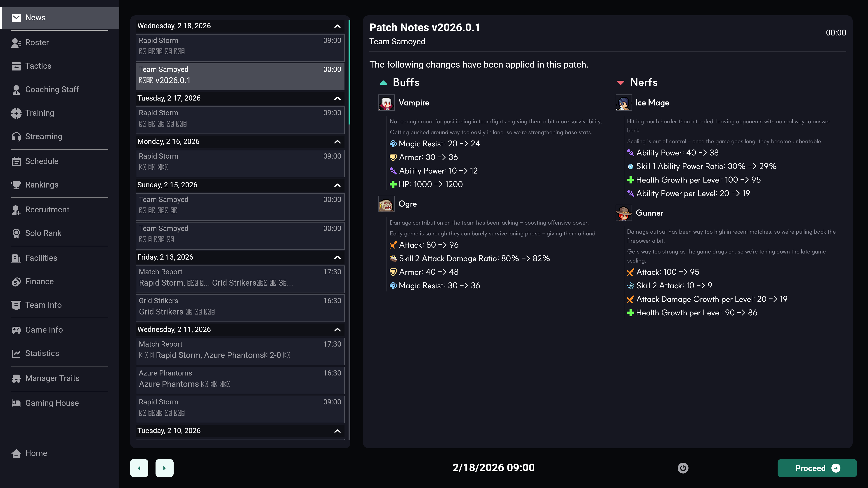Go to the Tactics page

[38, 66]
